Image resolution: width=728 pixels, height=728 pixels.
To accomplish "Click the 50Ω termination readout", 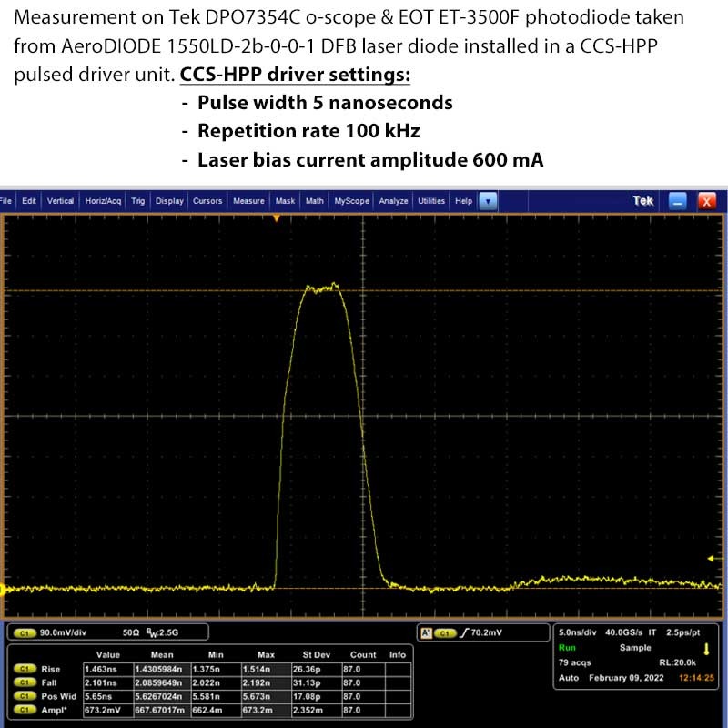I will coord(131,632).
